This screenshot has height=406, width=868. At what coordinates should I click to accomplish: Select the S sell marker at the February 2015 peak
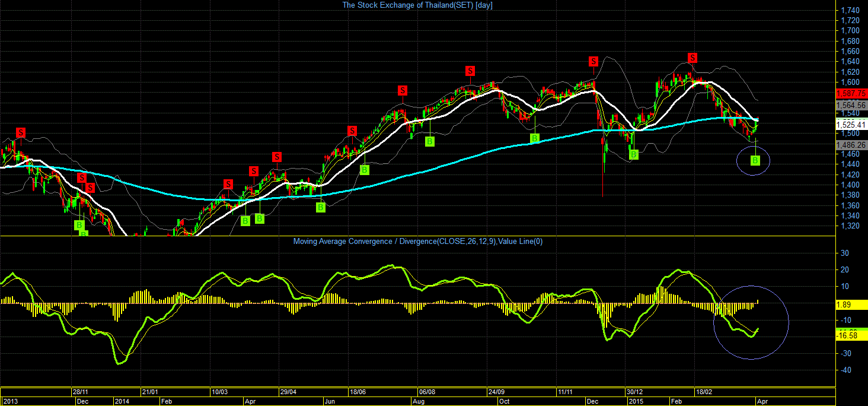tap(692, 57)
